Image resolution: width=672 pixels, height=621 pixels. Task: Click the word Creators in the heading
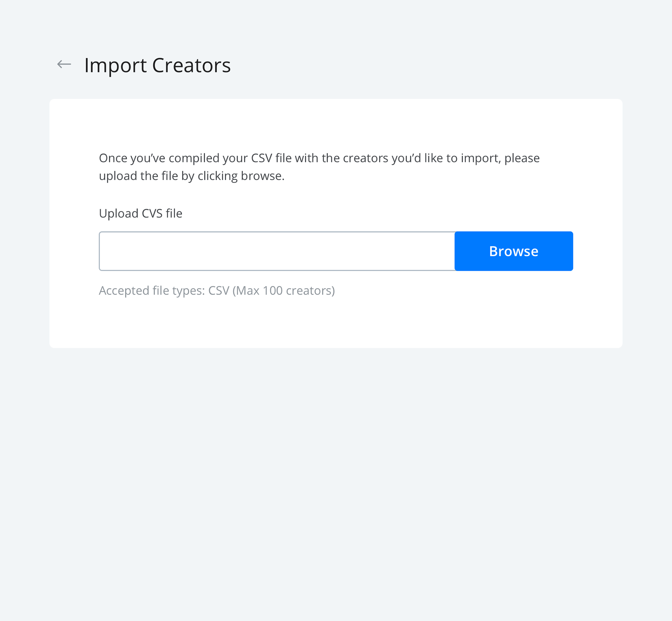coord(191,65)
